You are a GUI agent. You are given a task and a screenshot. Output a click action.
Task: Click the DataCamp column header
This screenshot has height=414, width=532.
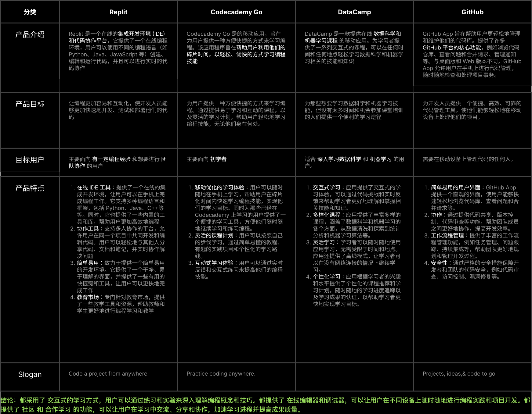[354, 12]
